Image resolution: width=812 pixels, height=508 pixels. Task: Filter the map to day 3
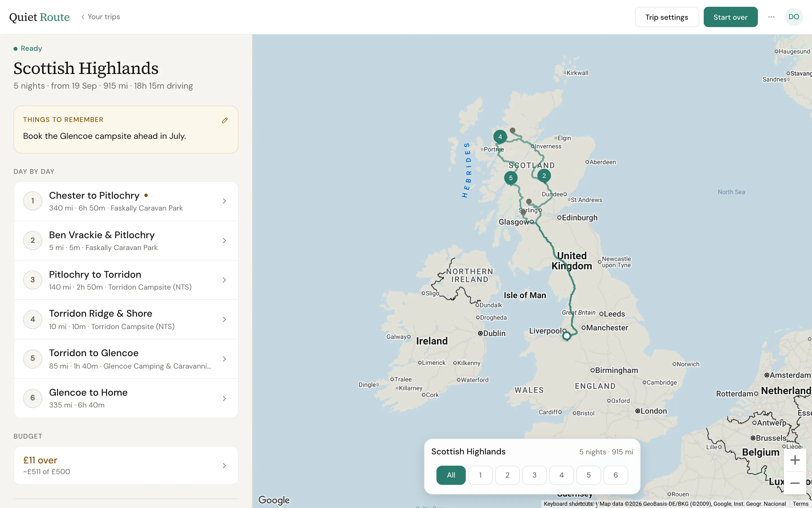[535, 475]
